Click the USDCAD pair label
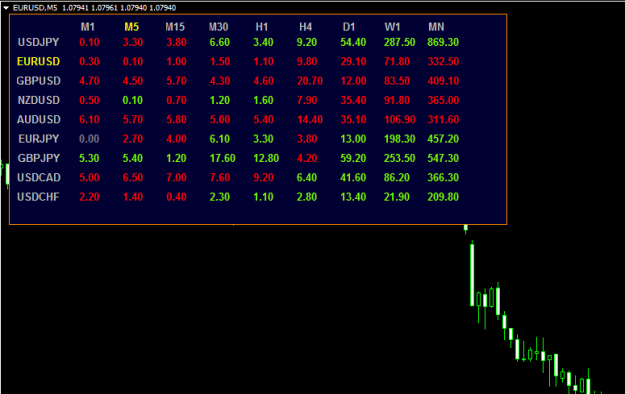The height and width of the screenshot is (394, 625). pos(38,177)
